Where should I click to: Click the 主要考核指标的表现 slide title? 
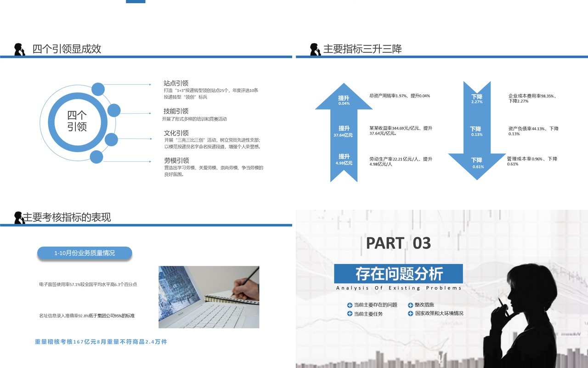click(x=67, y=217)
